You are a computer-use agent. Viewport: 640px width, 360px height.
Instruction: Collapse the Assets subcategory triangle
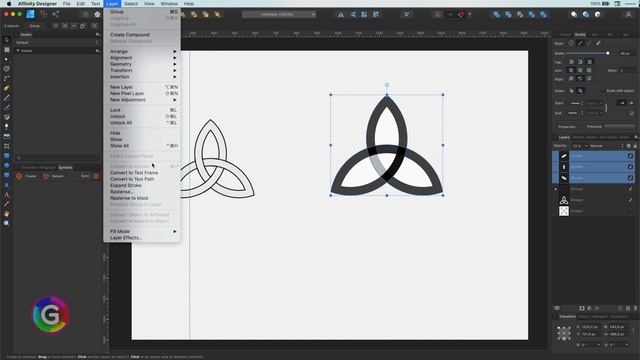tap(18, 51)
